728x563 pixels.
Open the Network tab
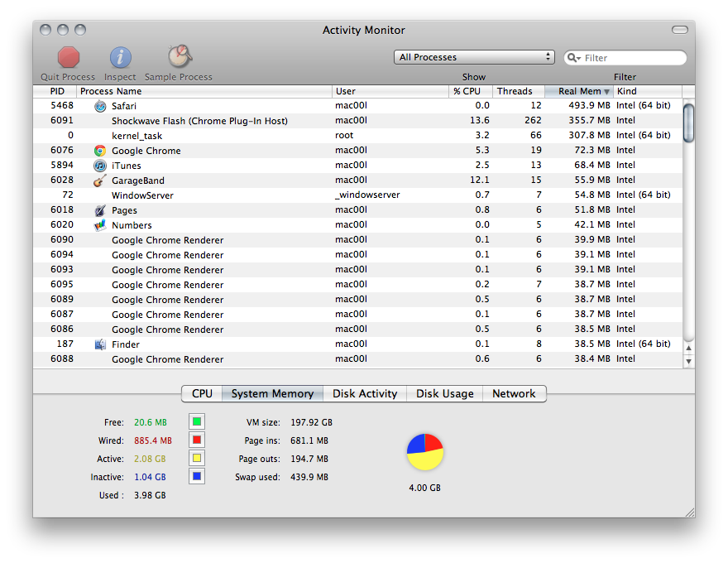click(514, 393)
